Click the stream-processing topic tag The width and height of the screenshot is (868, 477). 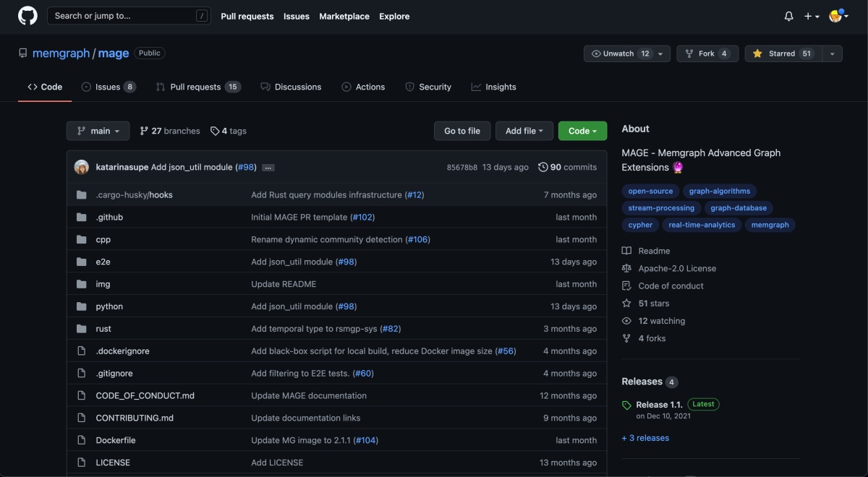pyautogui.click(x=661, y=208)
